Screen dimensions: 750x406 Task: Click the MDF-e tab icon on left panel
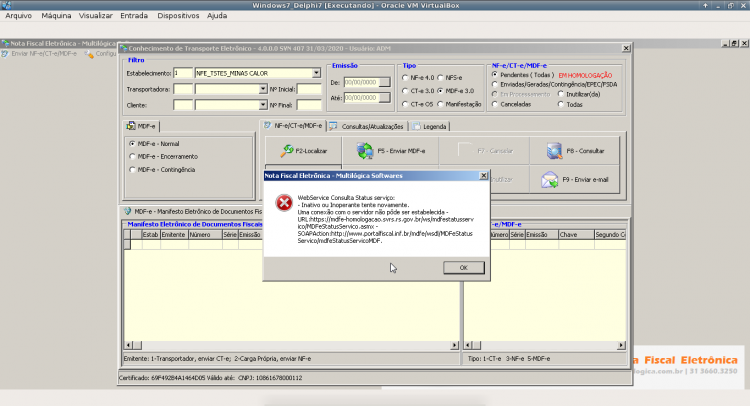pos(131,126)
